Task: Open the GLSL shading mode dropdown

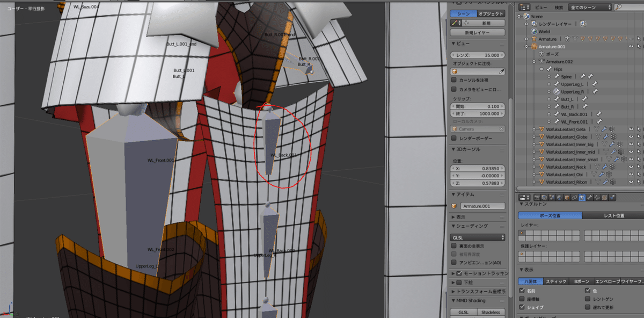Action: point(478,237)
